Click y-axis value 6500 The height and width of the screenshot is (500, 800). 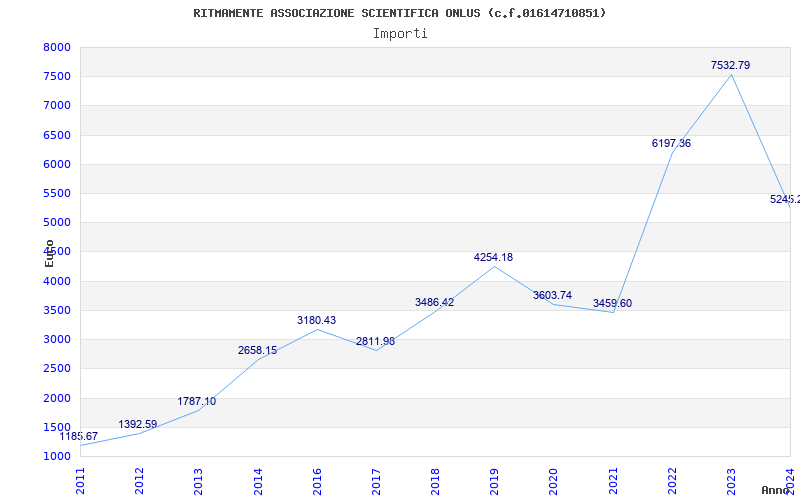coord(57,135)
